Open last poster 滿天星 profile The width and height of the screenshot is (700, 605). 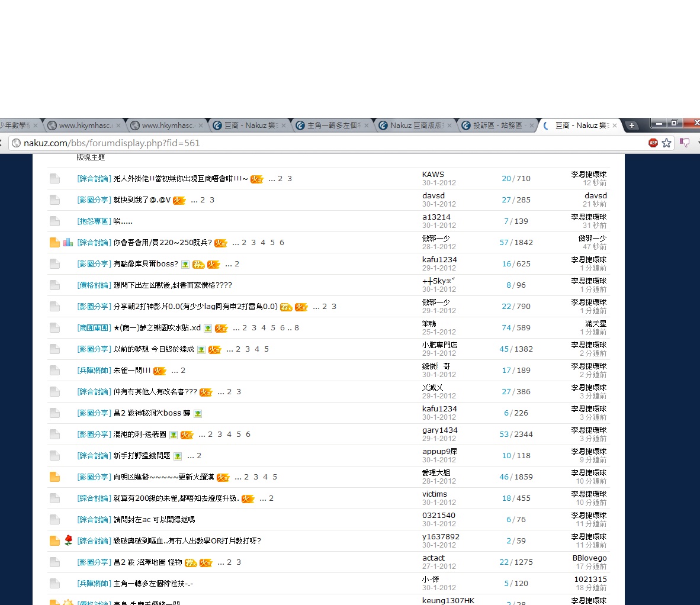coord(596,323)
